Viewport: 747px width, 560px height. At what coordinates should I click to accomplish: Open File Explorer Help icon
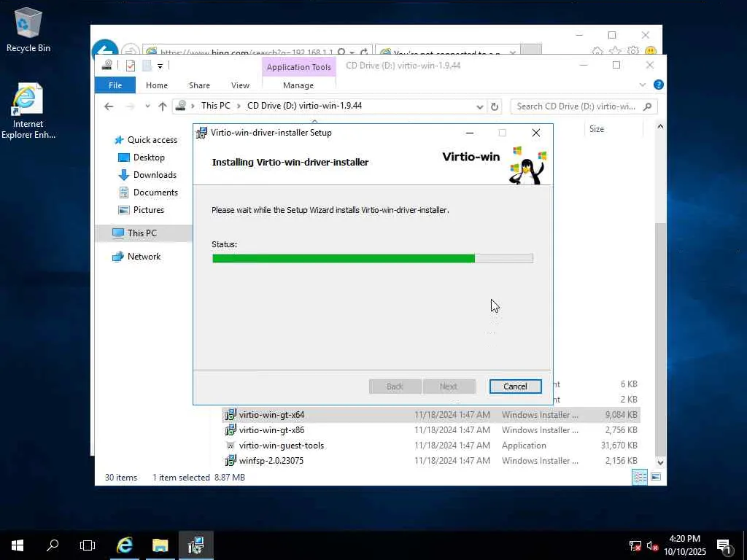659,85
